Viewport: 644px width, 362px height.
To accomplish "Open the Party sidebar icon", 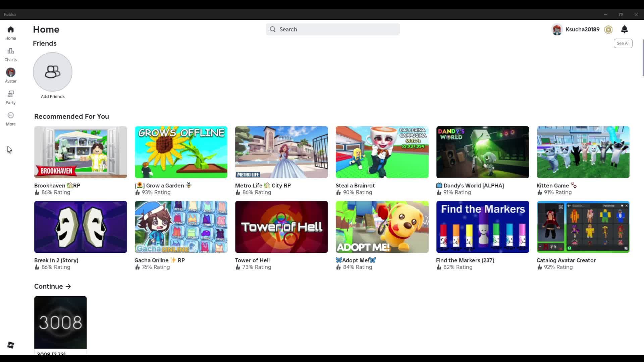I will pos(10,94).
